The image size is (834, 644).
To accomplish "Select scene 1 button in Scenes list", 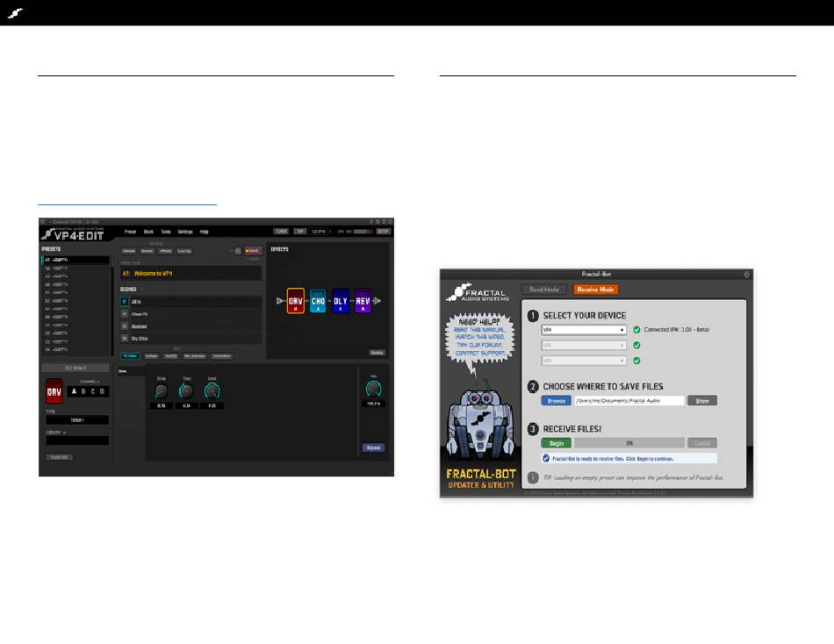I will 125,302.
